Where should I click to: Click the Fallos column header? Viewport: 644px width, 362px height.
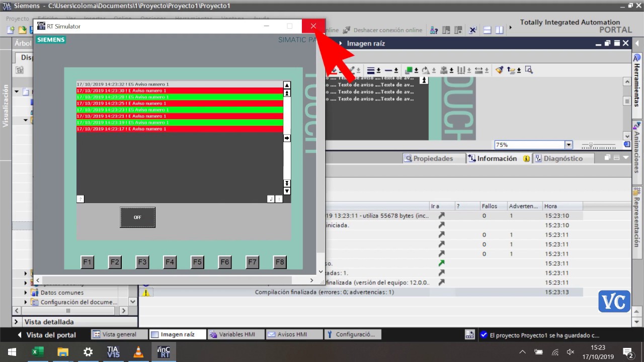[494, 206]
